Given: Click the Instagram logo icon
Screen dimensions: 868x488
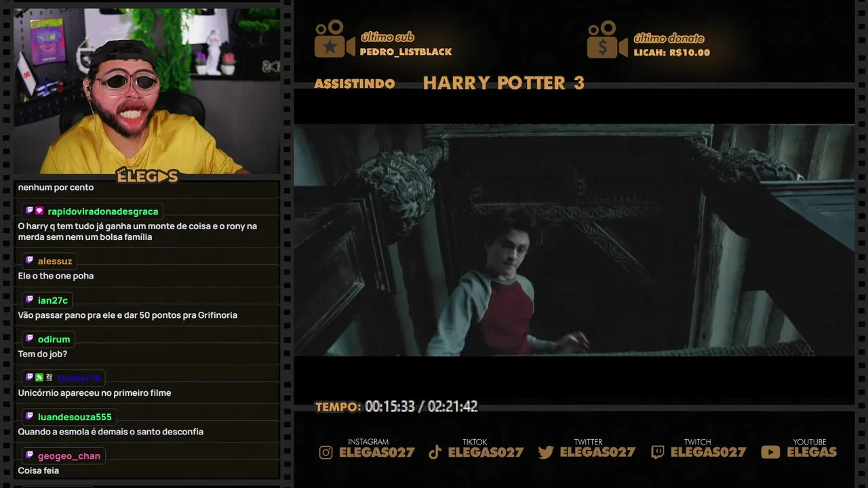Looking at the screenshot, I should (326, 452).
